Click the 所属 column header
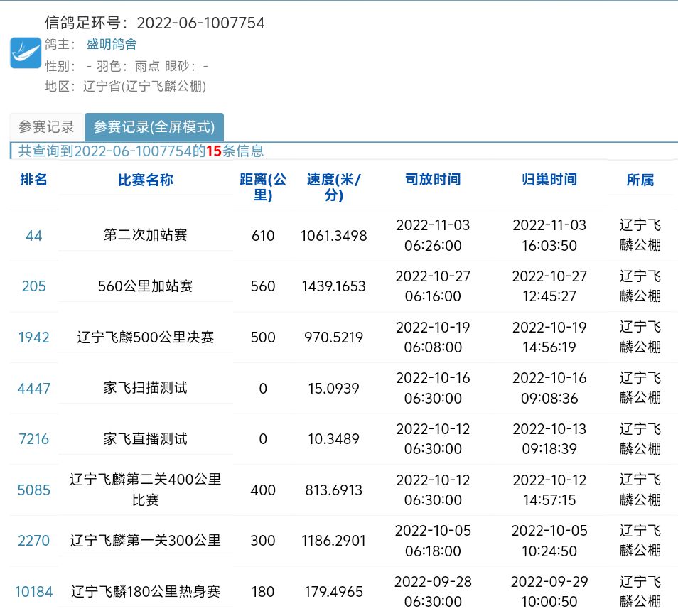The image size is (678, 616). click(x=640, y=180)
